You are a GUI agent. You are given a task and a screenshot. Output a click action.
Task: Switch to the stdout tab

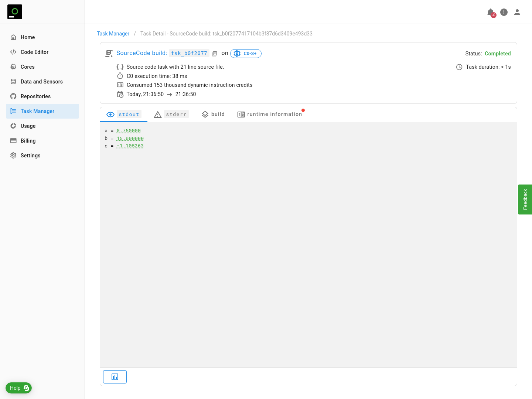[124, 115]
